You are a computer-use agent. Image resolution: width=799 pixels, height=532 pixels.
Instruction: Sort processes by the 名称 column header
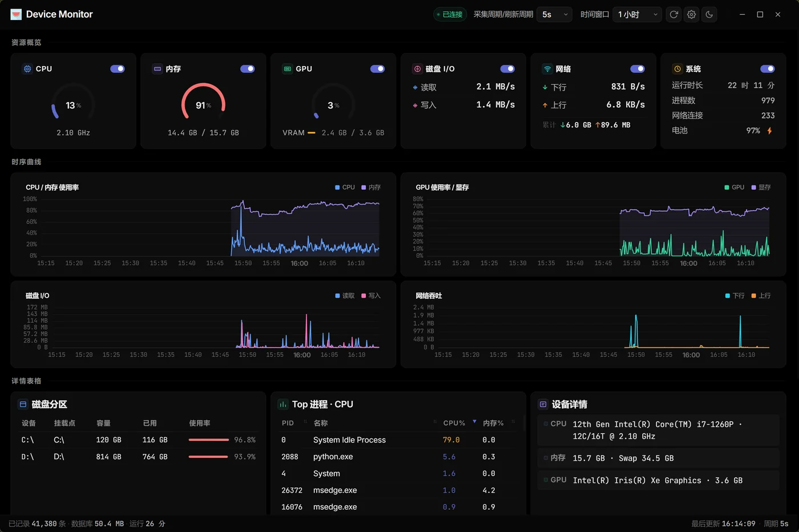coord(320,423)
